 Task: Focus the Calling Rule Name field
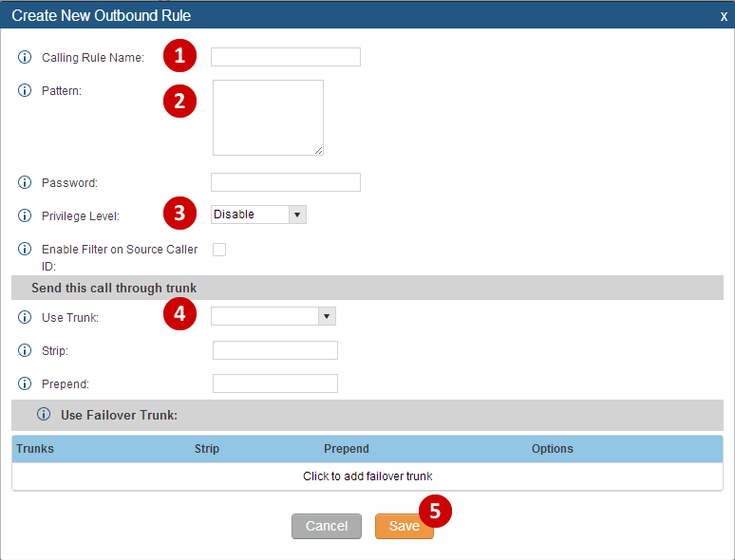click(x=285, y=57)
